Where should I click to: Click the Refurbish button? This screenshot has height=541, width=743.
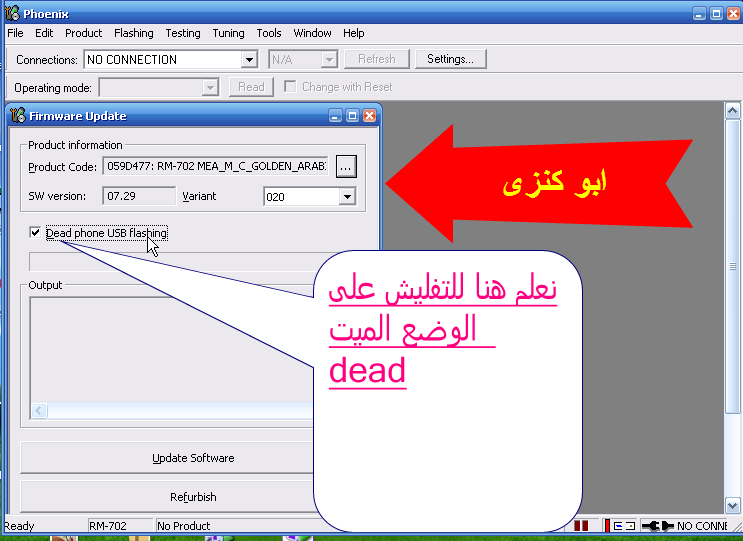(193, 497)
